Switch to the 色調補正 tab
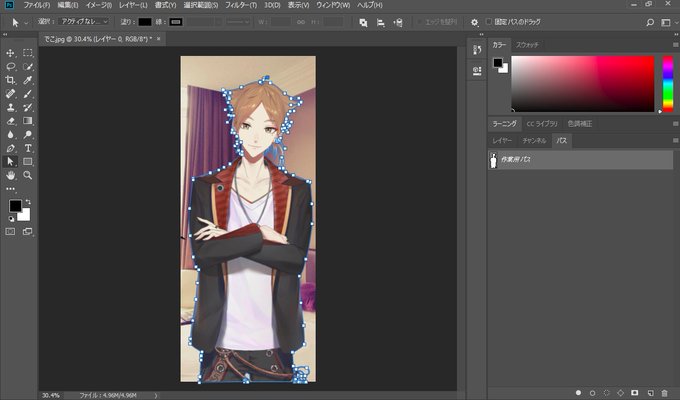 (x=579, y=124)
